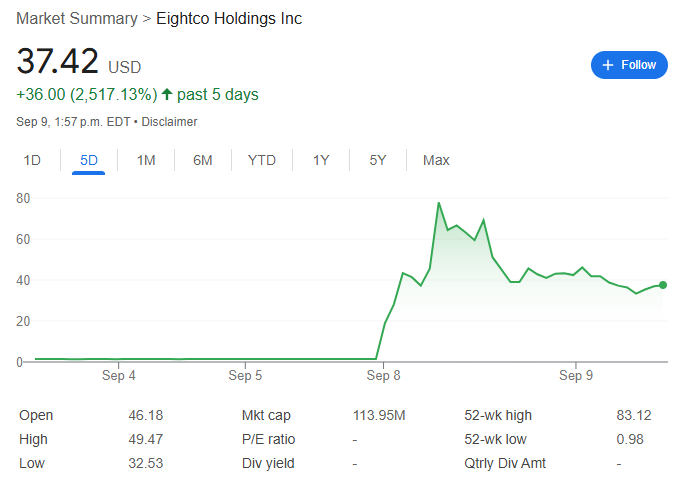Click the green current-price dot on chart
Screen dimensions: 689x484
[x=663, y=285]
